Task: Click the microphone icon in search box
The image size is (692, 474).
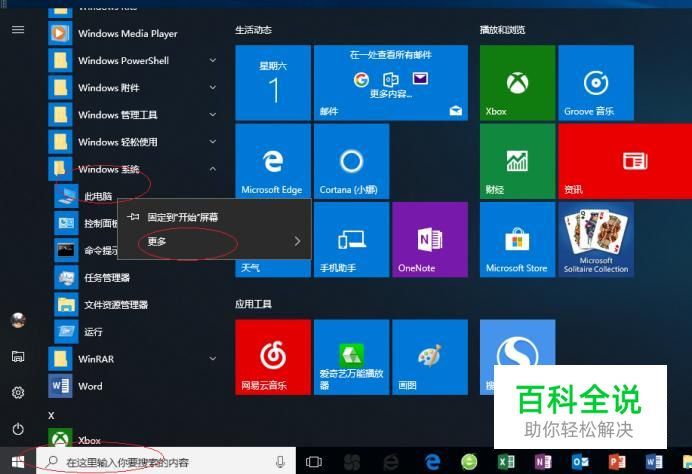Action: [280, 462]
